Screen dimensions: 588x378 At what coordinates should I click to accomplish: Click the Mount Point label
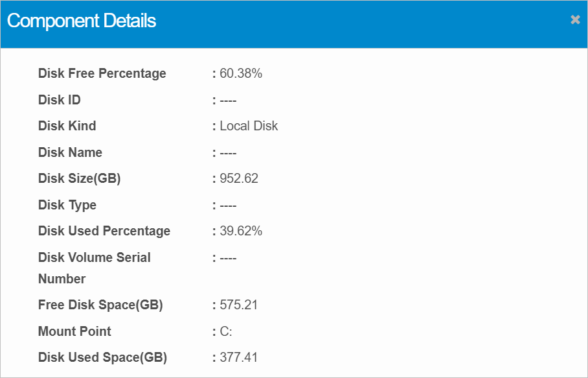(x=74, y=331)
